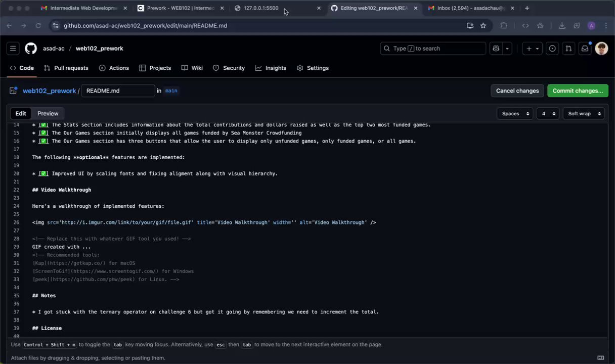Screen dimensions: 615x364
Task: Open the user profile avatar menu
Action: point(601,49)
